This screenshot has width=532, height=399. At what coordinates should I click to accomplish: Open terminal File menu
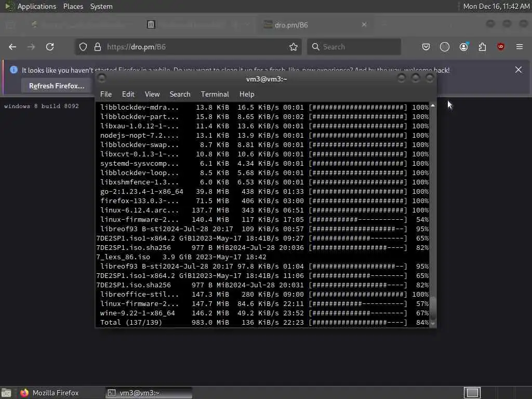click(106, 95)
